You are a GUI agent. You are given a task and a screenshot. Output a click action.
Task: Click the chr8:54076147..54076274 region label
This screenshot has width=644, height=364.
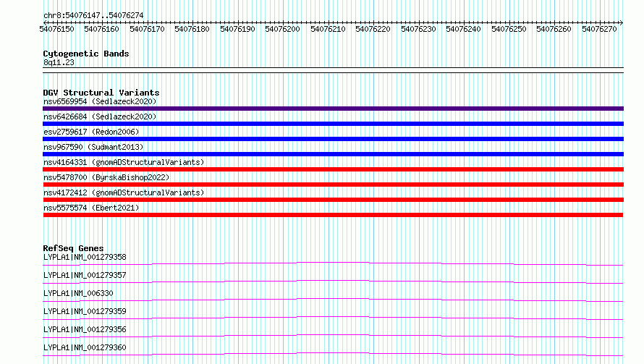(x=93, y=15)
